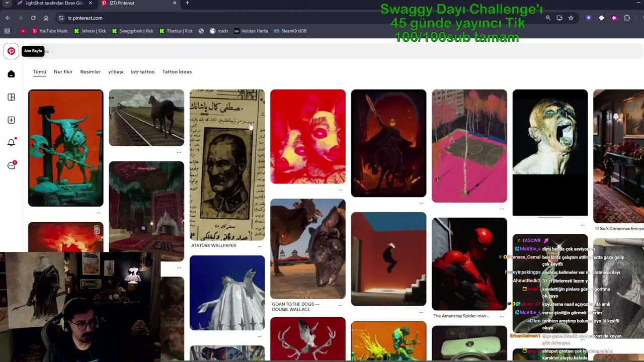Click the browser home icon

click(x=46, y=18)
